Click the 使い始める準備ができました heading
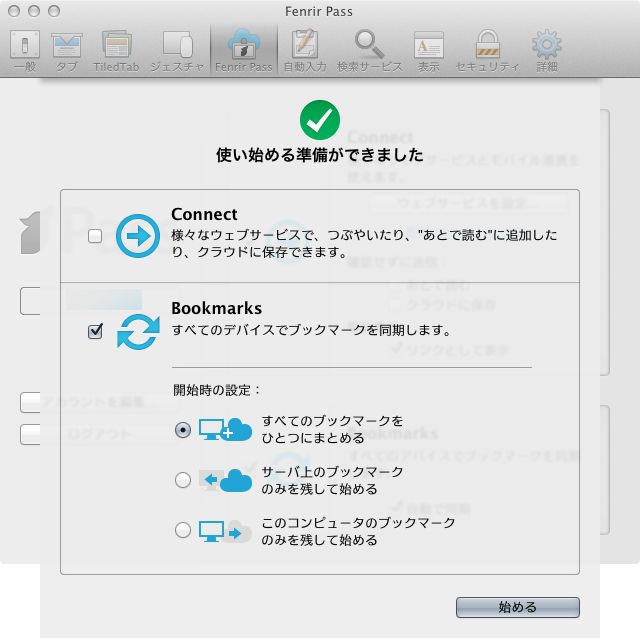 point(320,155)
